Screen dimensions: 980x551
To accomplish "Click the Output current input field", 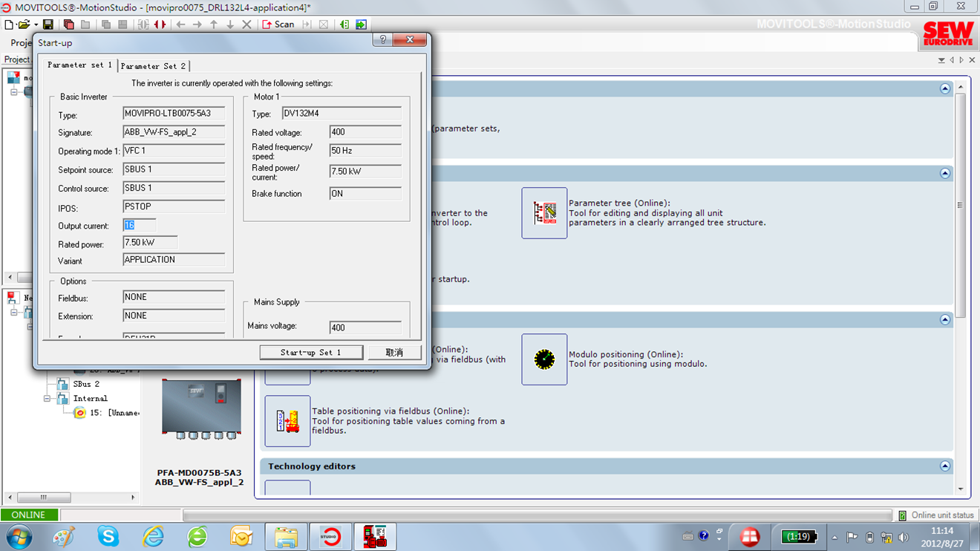I will pyautogui.click(x=140, y=225).
